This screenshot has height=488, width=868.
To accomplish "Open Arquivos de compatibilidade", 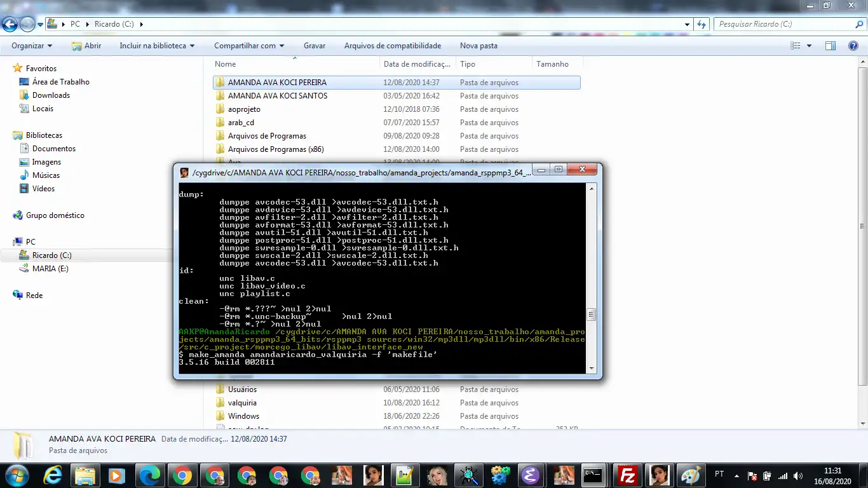I will point(393,46).
